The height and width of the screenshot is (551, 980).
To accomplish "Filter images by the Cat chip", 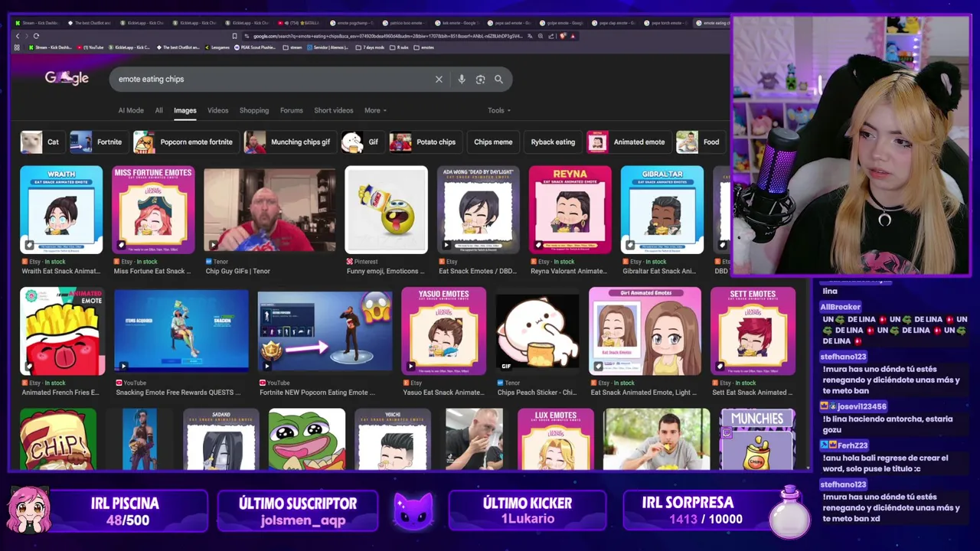I will point(41,142).
